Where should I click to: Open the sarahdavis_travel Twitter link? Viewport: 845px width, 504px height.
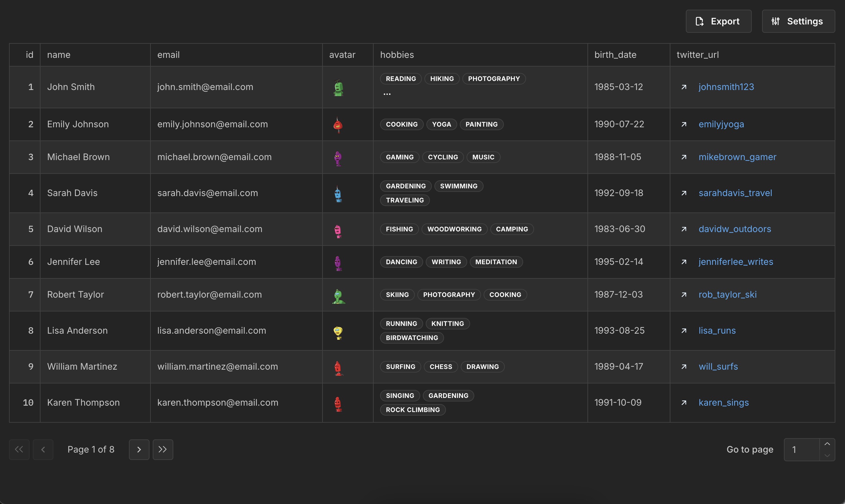click(x=735, y=193)
